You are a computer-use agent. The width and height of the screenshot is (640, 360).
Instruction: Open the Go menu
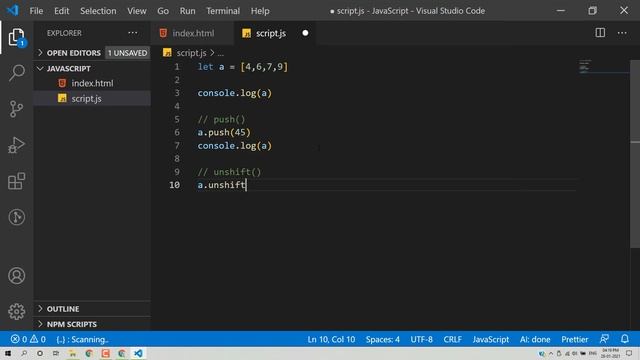pos(163,11)
